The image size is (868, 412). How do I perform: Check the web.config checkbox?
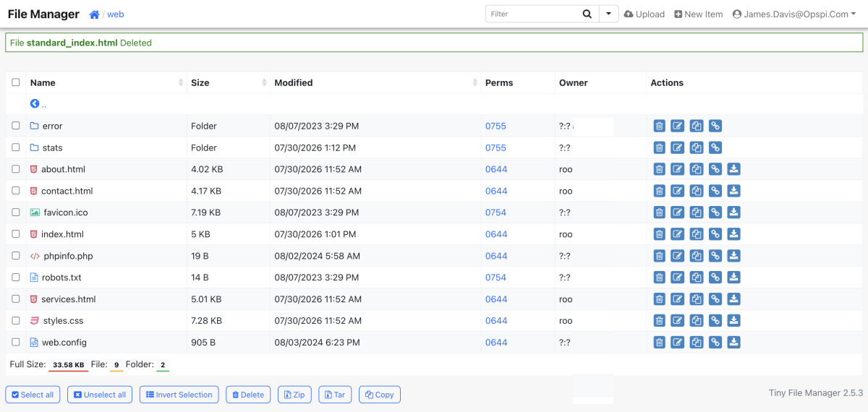click(16, 343)
